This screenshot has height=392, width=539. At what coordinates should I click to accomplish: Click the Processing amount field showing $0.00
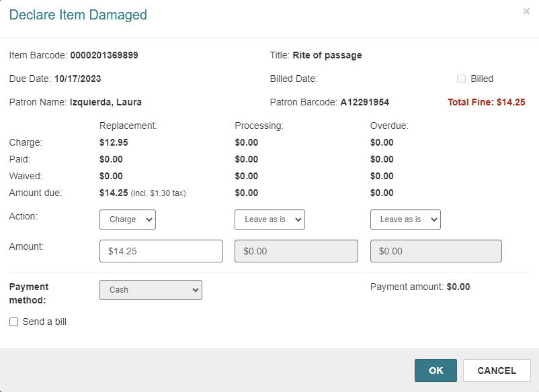click(x=296, y=251)
